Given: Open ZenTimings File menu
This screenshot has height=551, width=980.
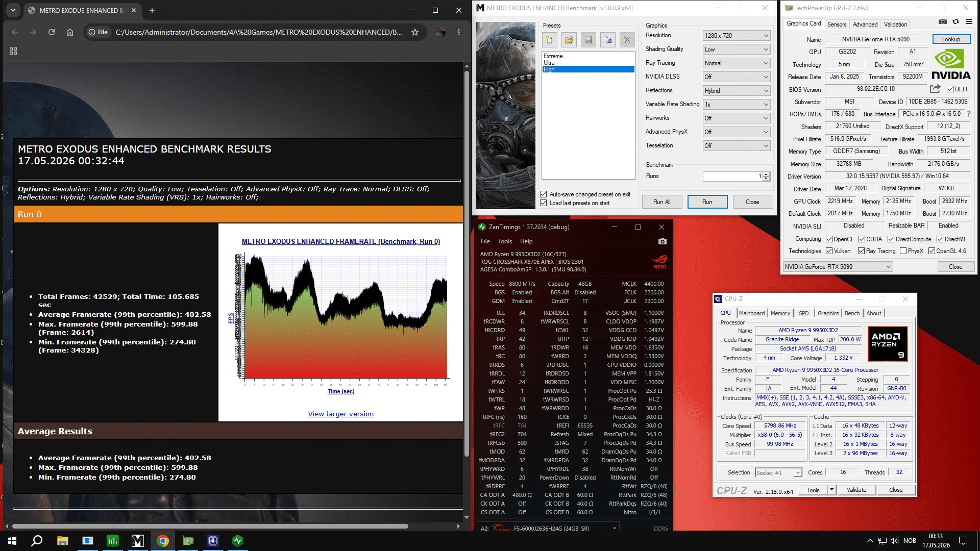Looking at the screenshot, I should coord(485,241).
